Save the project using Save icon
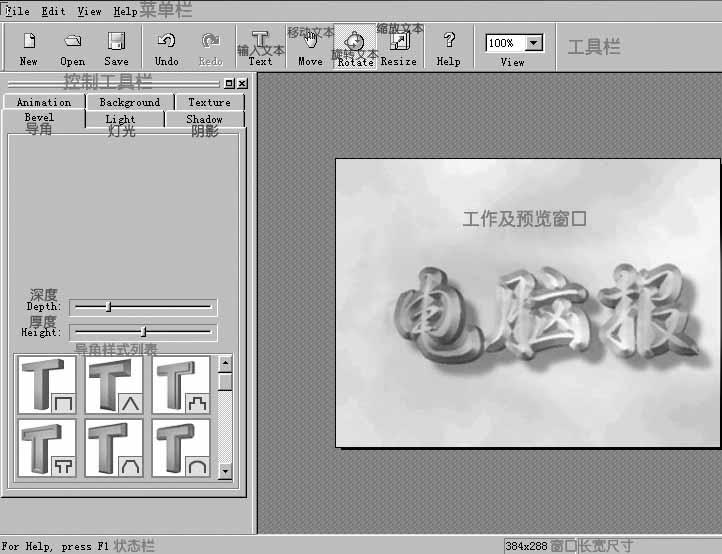 point(116,47)
